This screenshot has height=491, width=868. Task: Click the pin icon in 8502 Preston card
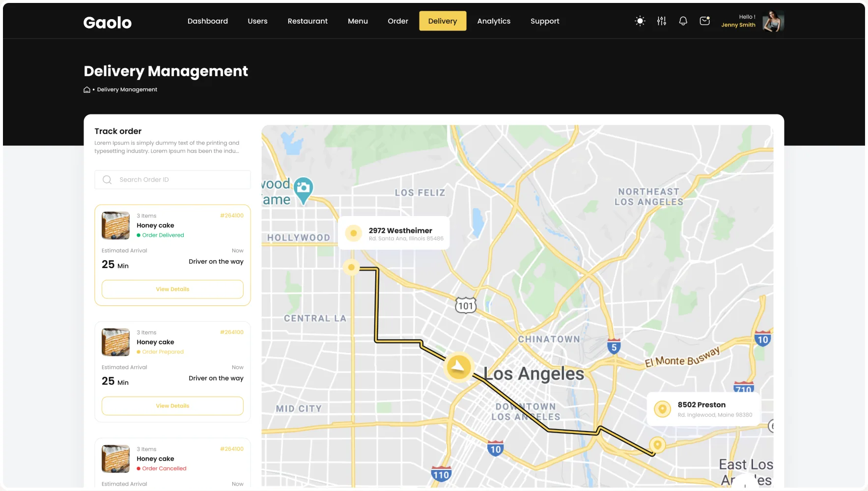point(662,409)
